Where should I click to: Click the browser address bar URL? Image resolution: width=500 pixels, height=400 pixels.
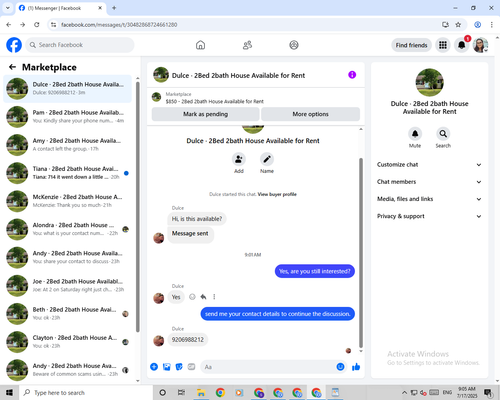click(119, 25)
